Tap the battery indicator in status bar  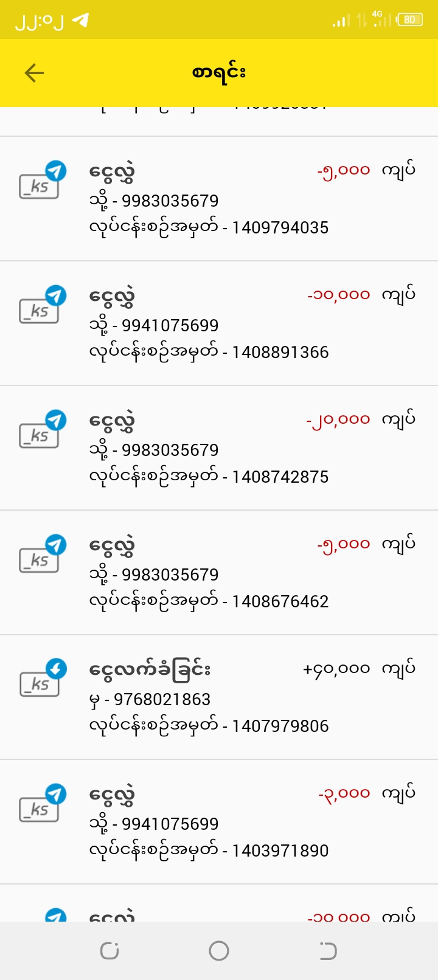(x=409, y=19)
